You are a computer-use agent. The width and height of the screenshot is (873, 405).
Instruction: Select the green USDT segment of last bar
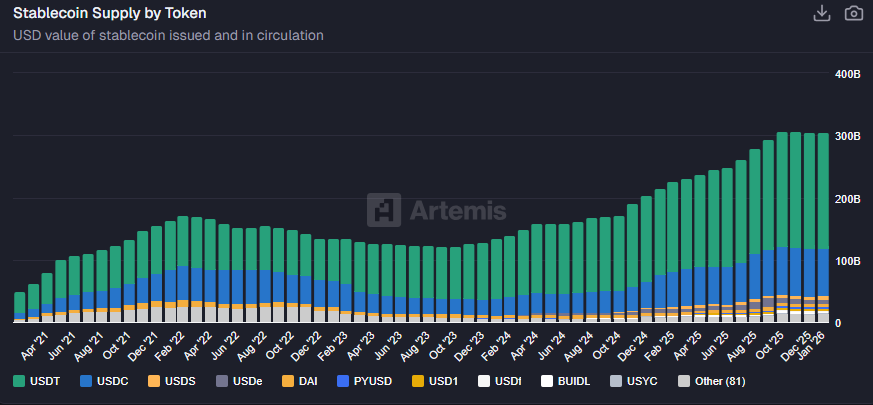pos(823,190)
